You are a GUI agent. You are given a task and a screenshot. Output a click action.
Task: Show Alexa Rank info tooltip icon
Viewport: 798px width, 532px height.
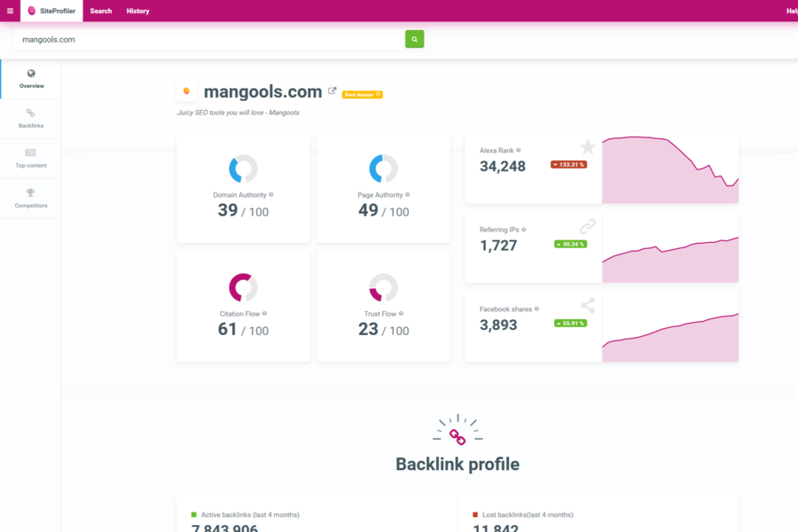pyautogui.click(x=519, y=150)
